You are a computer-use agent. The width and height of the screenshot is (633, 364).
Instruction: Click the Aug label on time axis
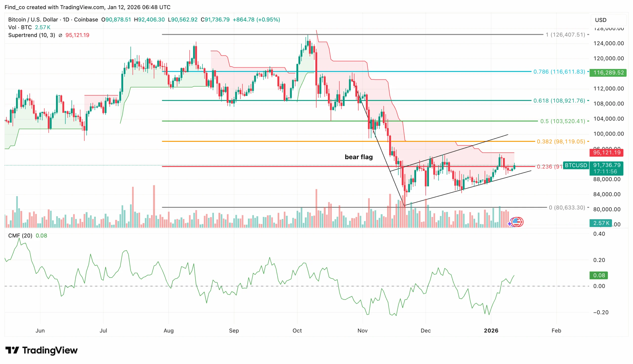[169, 330]
